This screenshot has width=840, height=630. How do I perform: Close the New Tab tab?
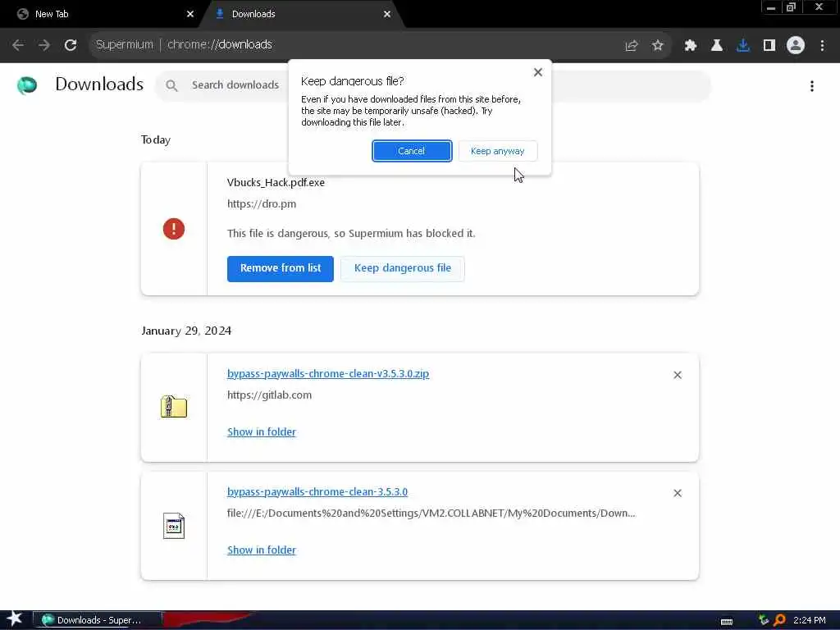coord(190,14)
